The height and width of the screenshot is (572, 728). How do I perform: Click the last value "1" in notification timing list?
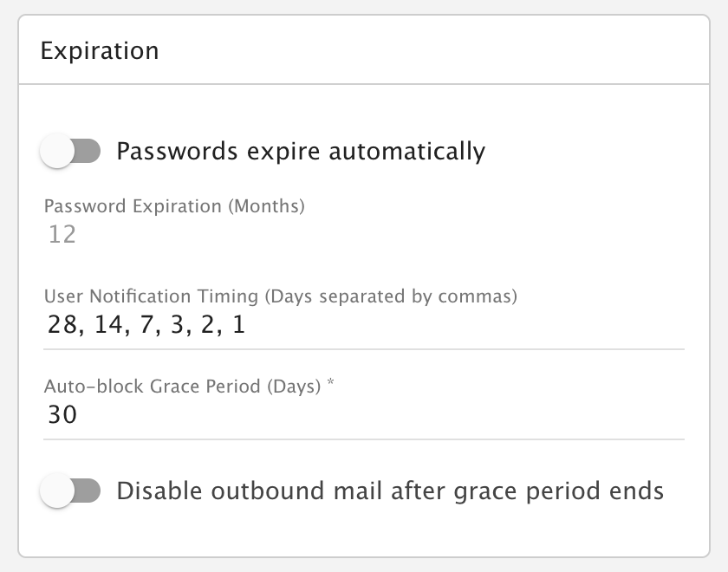pyautogui.click(x=238, y=326)
